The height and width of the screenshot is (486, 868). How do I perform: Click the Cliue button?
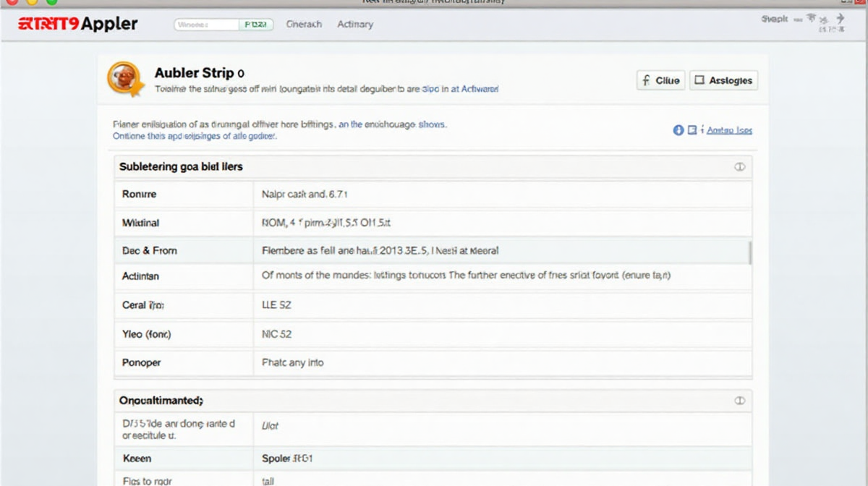[x=660, y=80]
